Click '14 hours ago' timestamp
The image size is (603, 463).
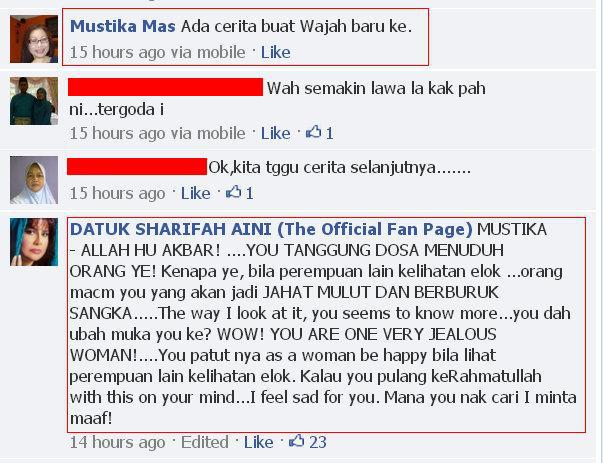tap(117, 442)
